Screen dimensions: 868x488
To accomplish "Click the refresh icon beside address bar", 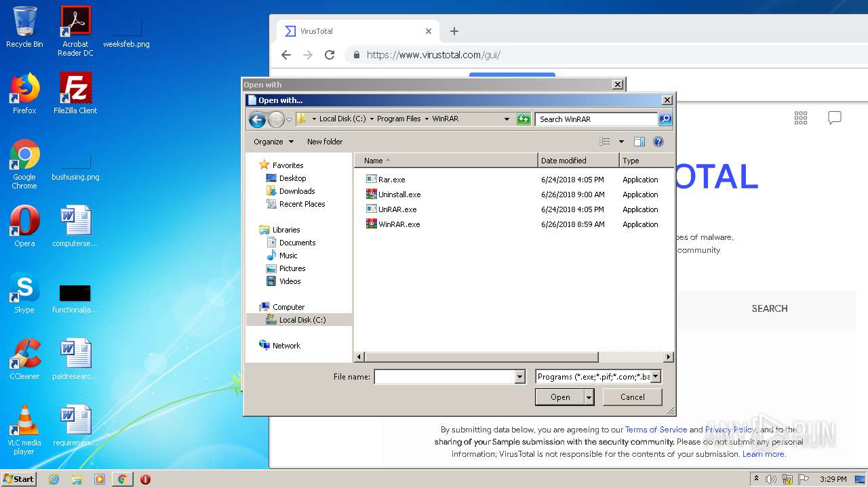I will [x=523, y=119].
